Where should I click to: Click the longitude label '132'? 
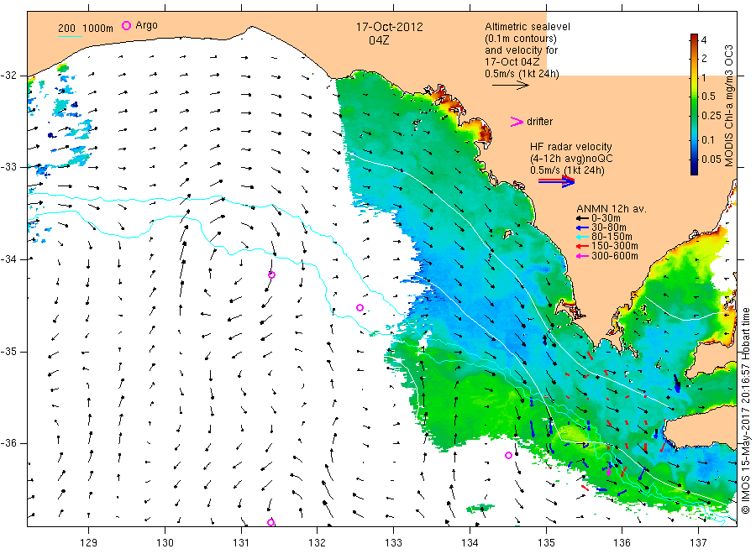tap(318, 543)
